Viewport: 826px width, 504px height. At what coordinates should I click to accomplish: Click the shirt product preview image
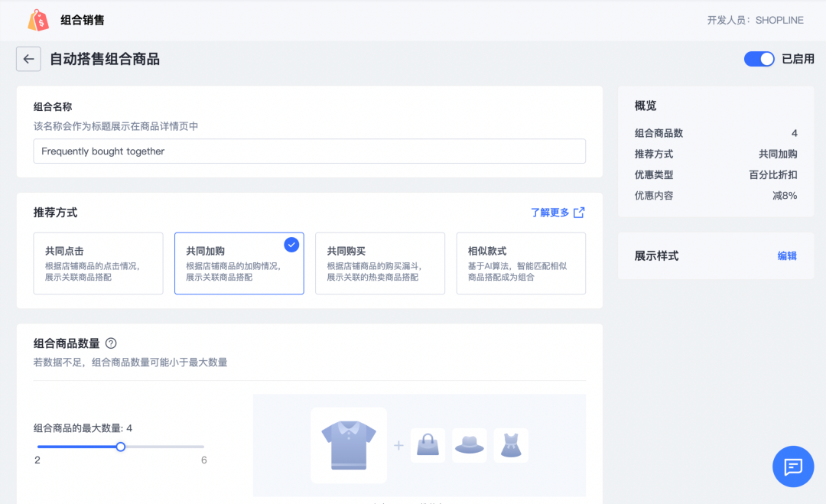click(348, 445)
